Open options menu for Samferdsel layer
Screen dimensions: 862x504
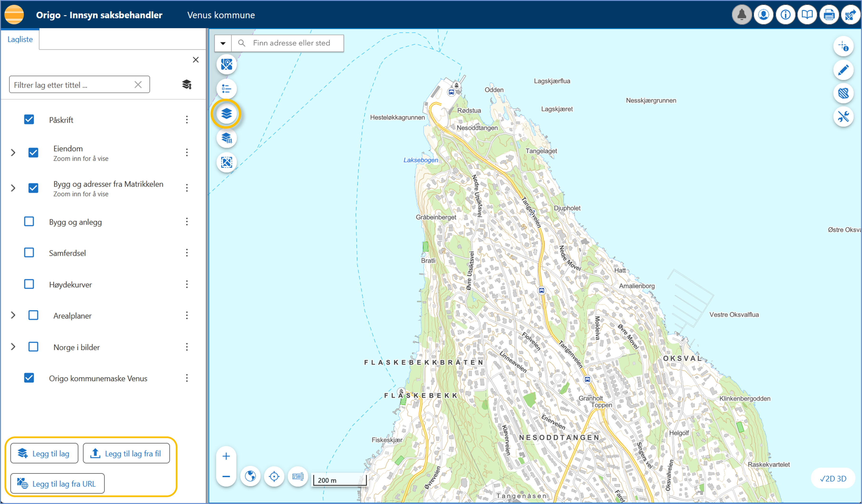click(187, 253)
